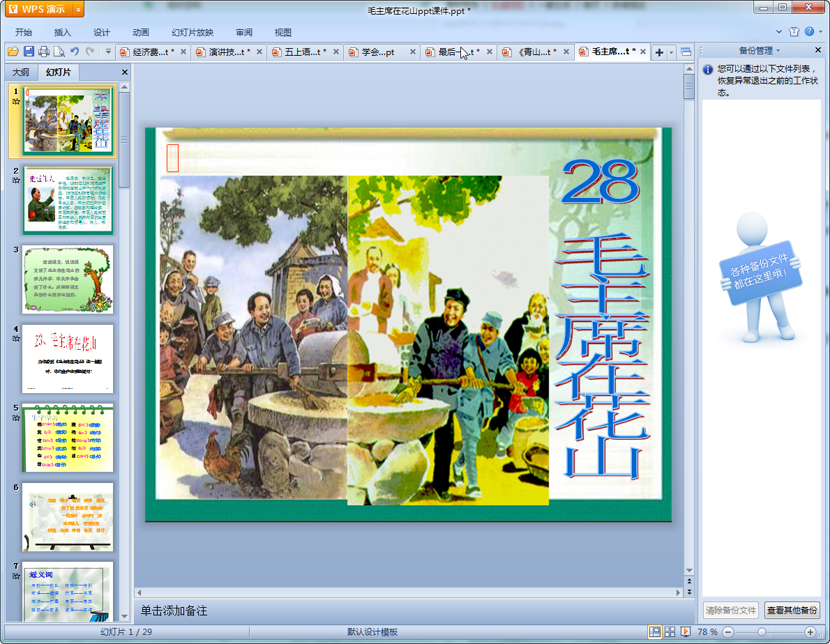The width and height of the screenshot is (830, 644).
Task: Switch to the 大纲 outline tab
Action: point(21,72)
